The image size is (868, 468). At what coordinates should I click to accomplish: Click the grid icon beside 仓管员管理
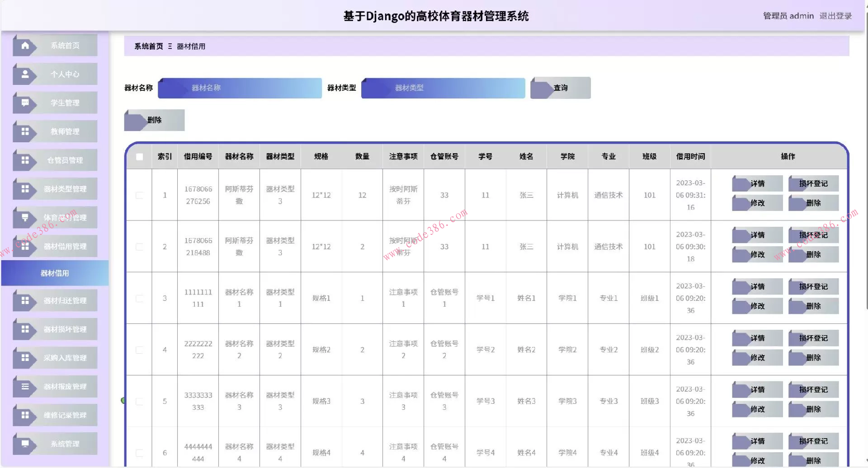(25, 160)
